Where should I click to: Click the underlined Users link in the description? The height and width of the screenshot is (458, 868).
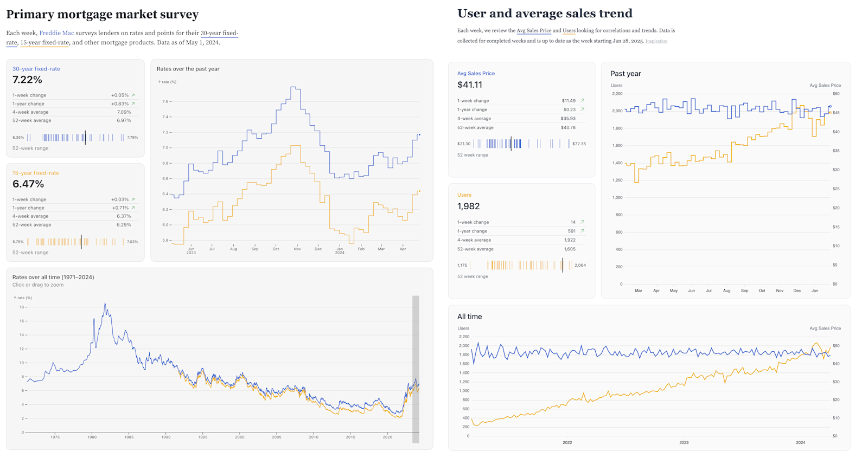point(569,31)
